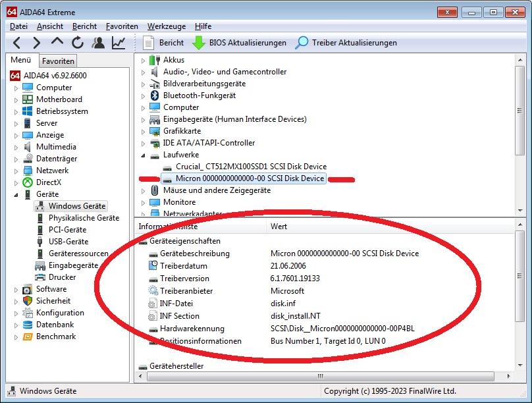Viewport: 532px width, 403px height.
Task: Switch to the Favoriten tab
Action: click(58, 61)
